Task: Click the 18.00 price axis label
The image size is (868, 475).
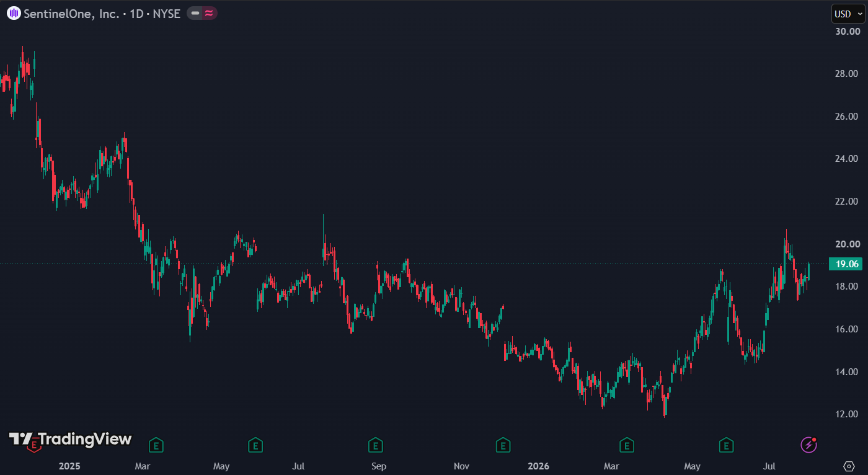Action: point(848,286)
